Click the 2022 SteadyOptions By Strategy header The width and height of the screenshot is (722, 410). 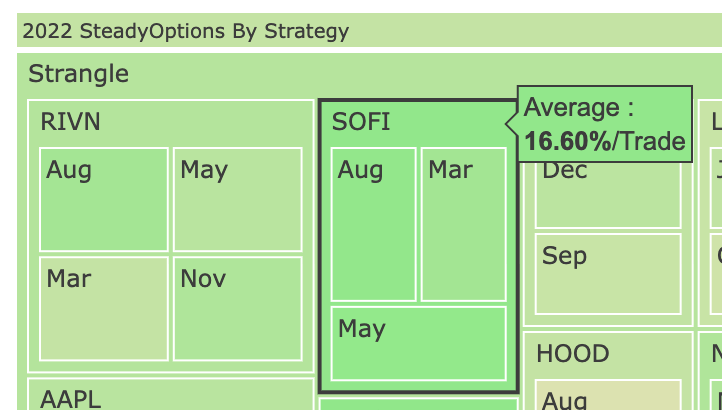click(369, 30)
